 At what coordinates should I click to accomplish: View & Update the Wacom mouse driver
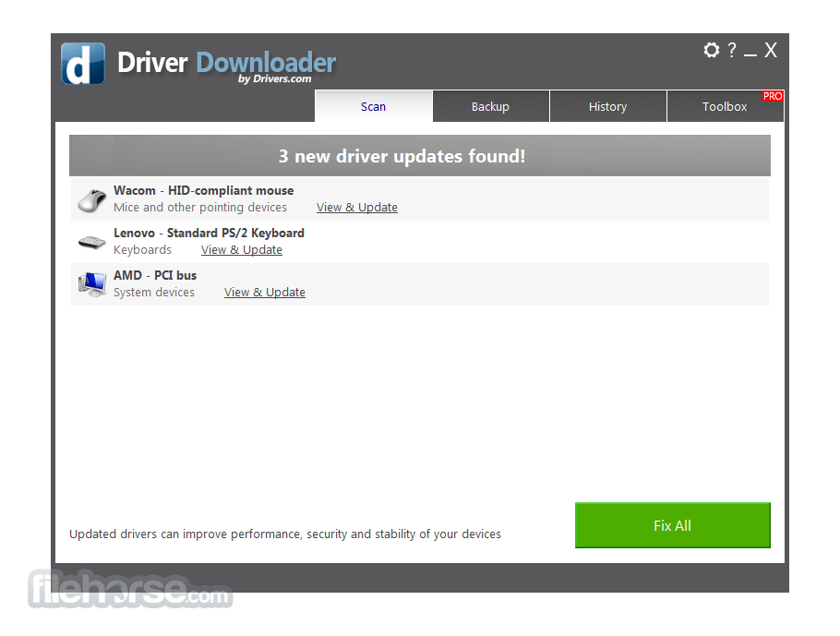coord(357,208)
